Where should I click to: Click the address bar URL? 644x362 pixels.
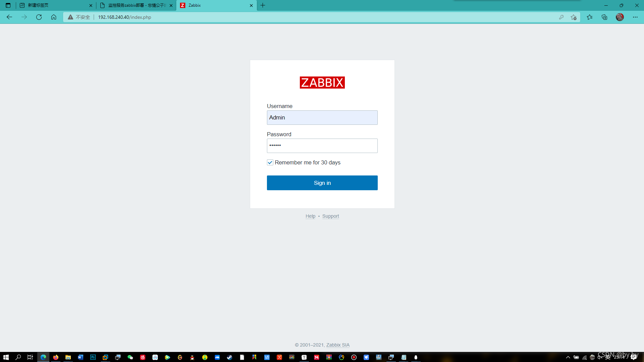(x=125, y=17)
